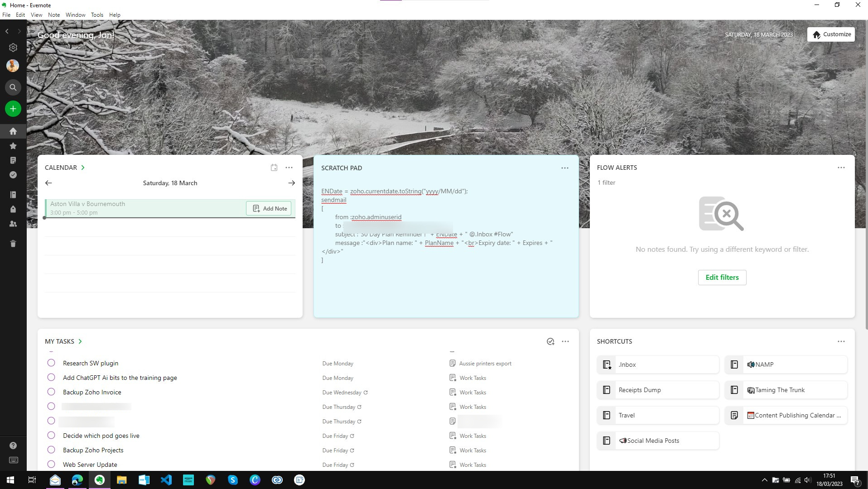Open the .Inbox shortcut
868x489 pixels.
pyautogui.click(x=658, y=364)
